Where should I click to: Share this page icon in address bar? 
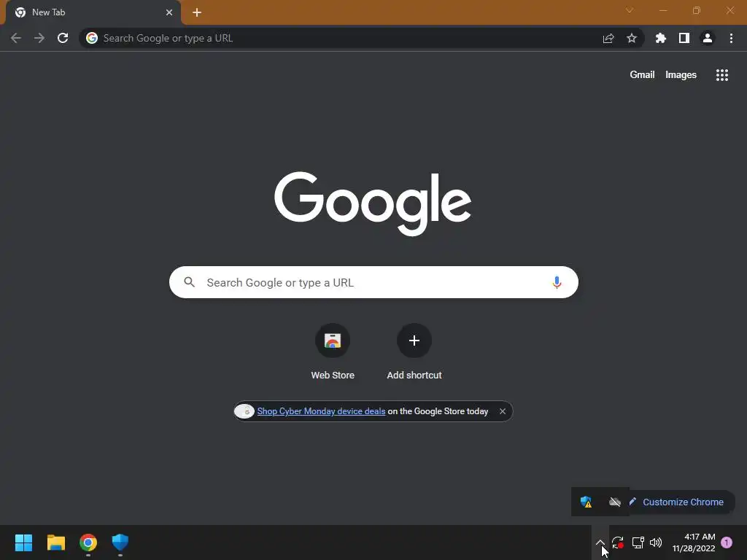[608, 38]
